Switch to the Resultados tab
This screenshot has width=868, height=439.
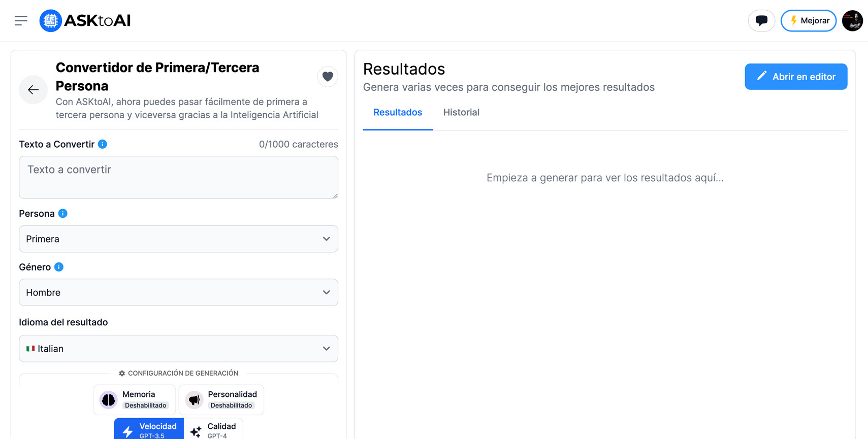coord(398,113)
